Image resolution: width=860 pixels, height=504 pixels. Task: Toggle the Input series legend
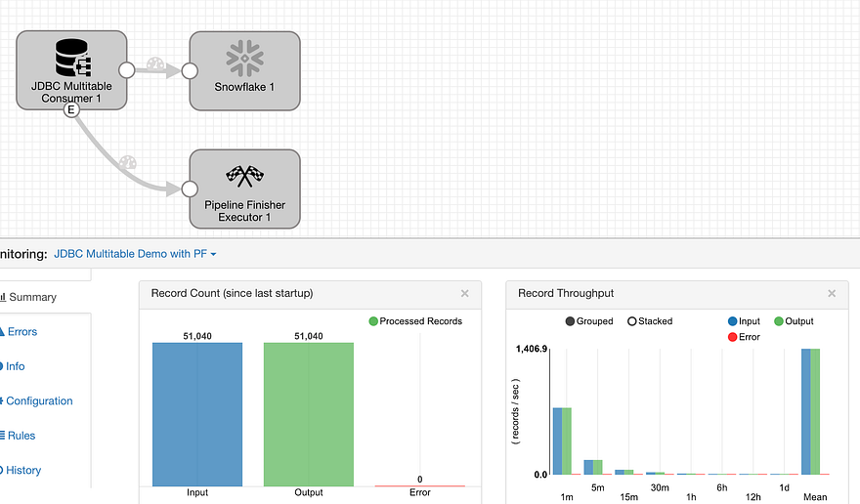[x=744, y=321]
